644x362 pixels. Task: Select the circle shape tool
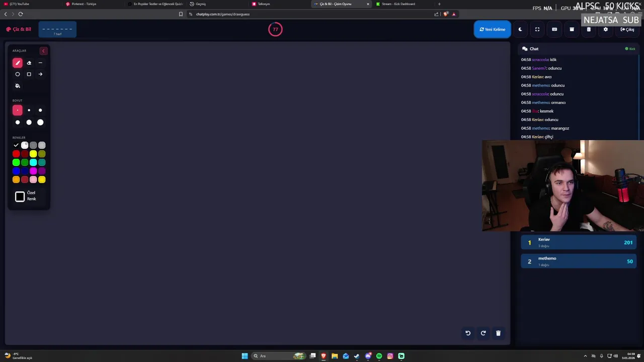pyautogui.click(x=18, y=74)
